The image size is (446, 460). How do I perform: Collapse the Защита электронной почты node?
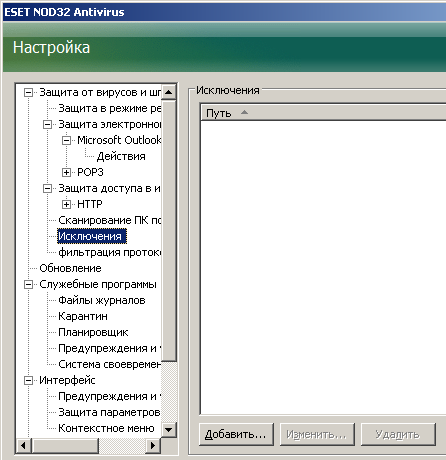[x=48, y=124]
